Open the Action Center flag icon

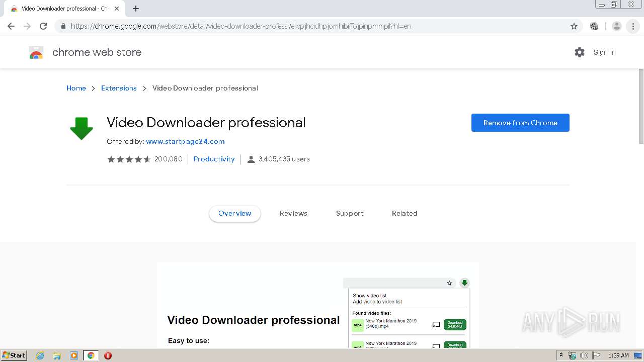[x=596, y=355]
